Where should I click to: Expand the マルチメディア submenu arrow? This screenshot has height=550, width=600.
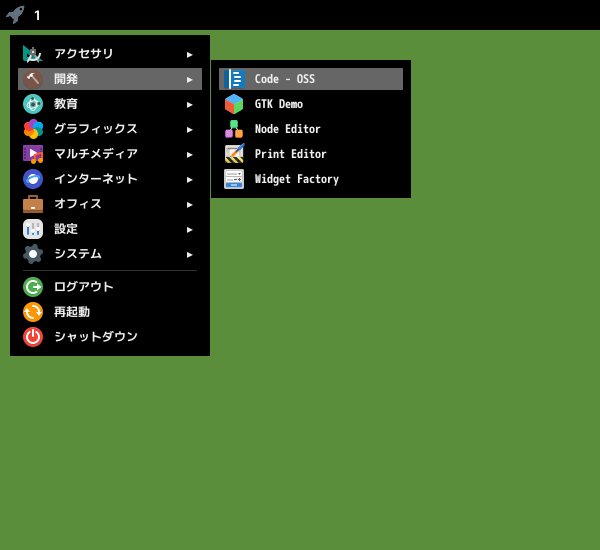pyautogui.click(x=189, y=155)
